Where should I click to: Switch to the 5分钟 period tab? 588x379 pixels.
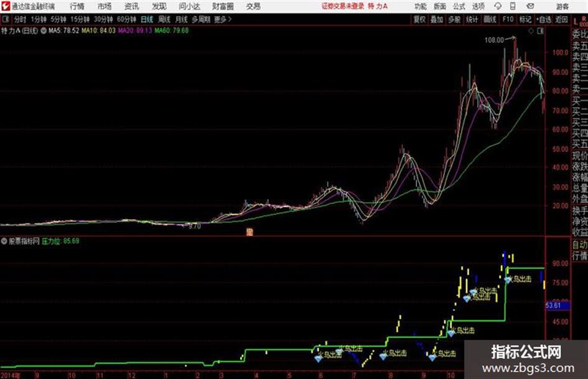(x=58, y=19)
